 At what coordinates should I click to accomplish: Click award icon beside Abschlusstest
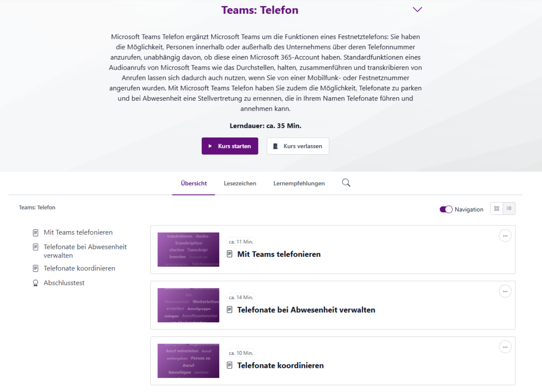pos(36,283)
